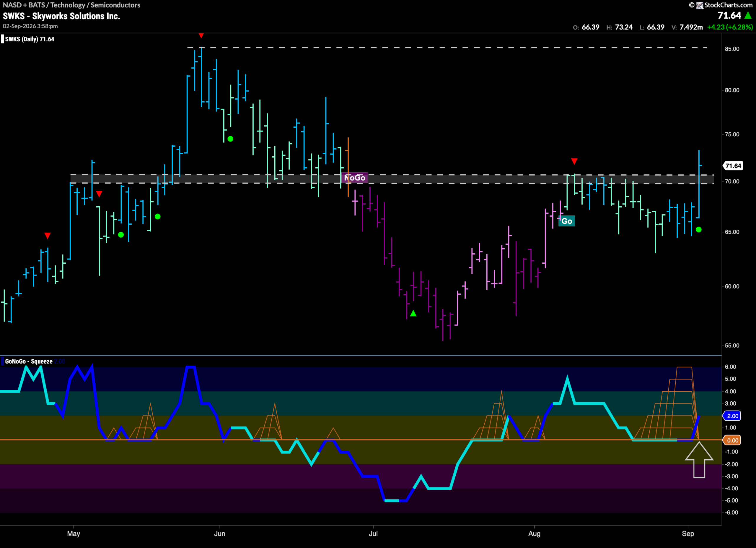
Task: Click the volume value V: 7.492m
Action: (687, 27)
